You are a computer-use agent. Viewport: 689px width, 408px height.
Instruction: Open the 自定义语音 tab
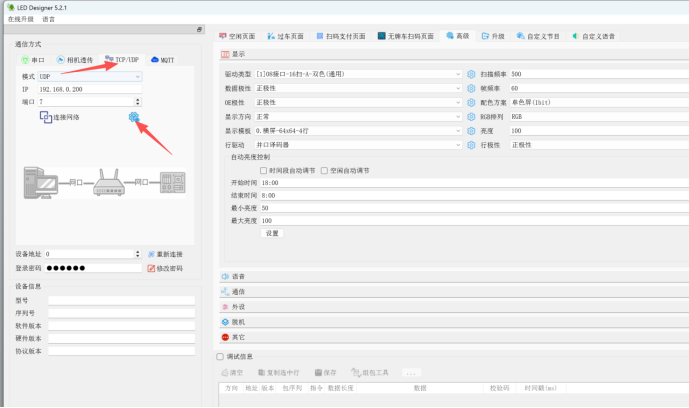click(594, 36)
